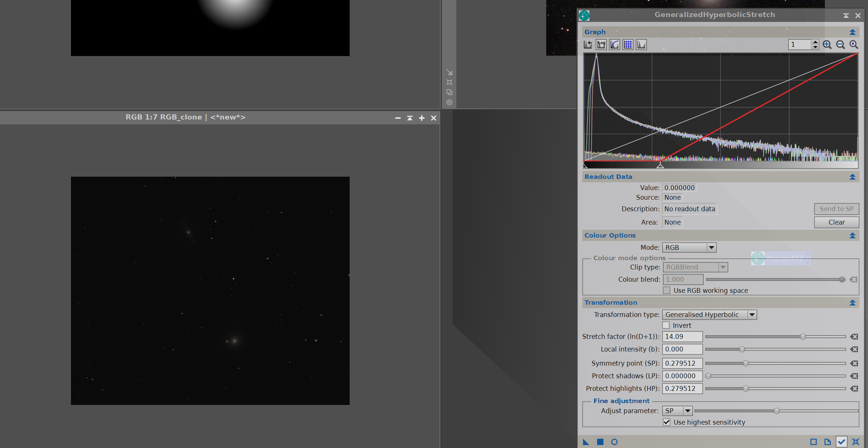Reset the process with the converging arrows icon
Screen dimensions: 868x448
click(856, 442)
